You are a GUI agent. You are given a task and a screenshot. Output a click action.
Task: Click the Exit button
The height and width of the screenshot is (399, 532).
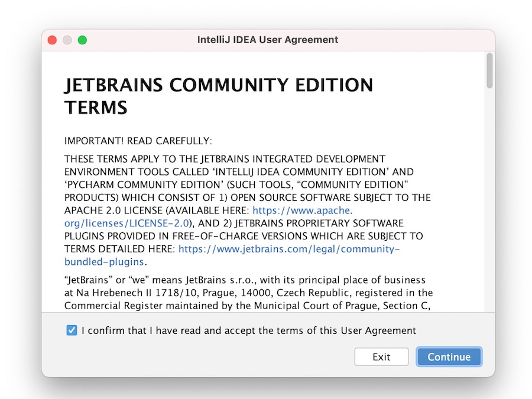tap(381, 356)
